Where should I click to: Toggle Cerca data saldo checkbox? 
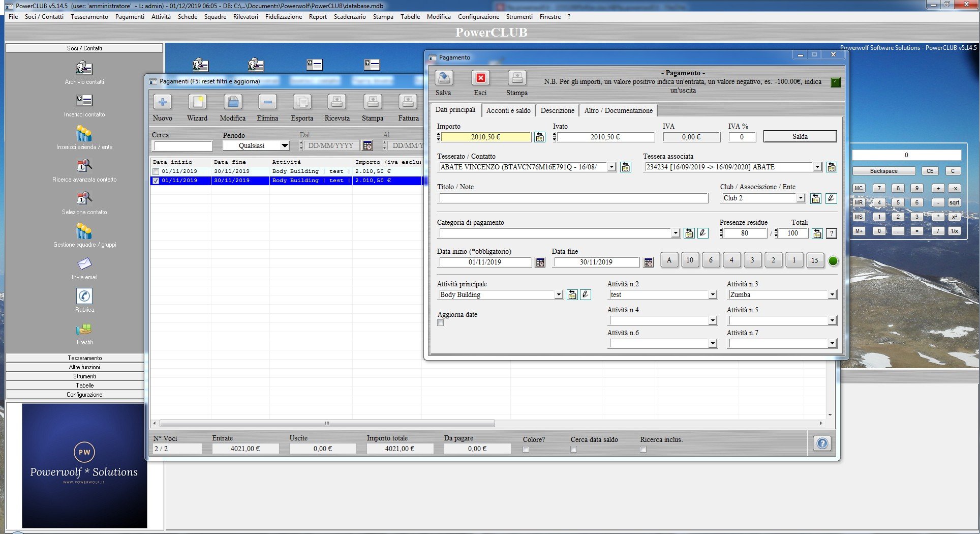click(574, 449)
